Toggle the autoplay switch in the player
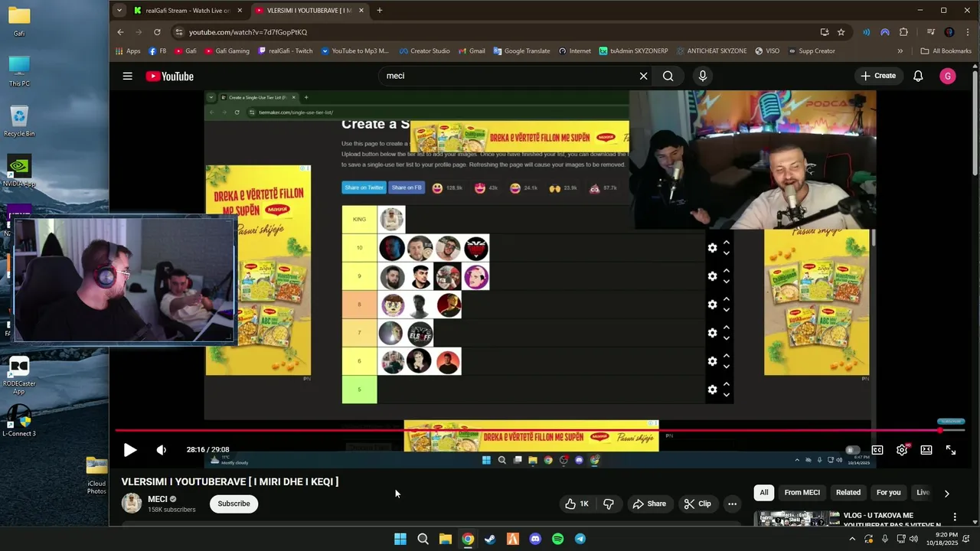Viewport: 980px width, 551px height. 852,450
